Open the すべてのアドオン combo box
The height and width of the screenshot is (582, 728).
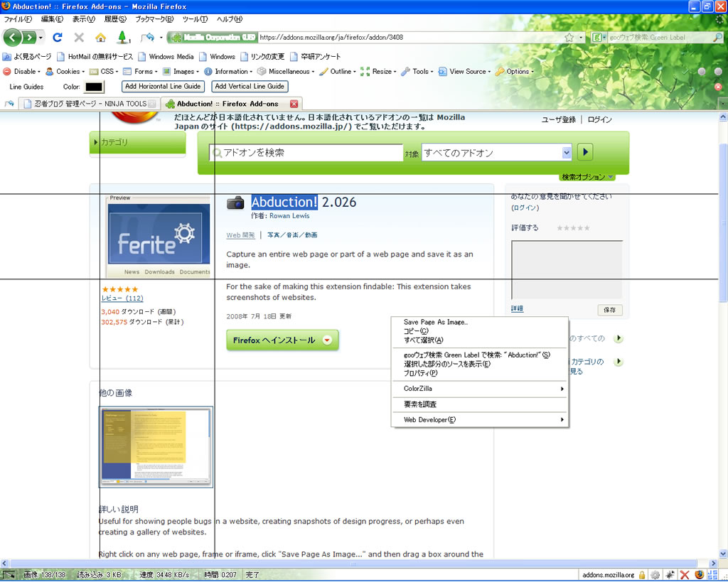[x=496, y=153]
